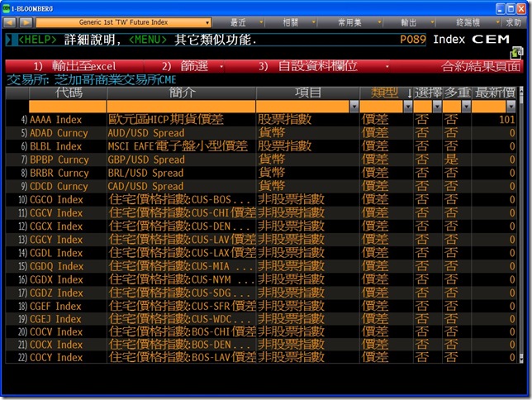532x400 pixels.
Task: Click the 多重 column header
Action: coord(458,93)
